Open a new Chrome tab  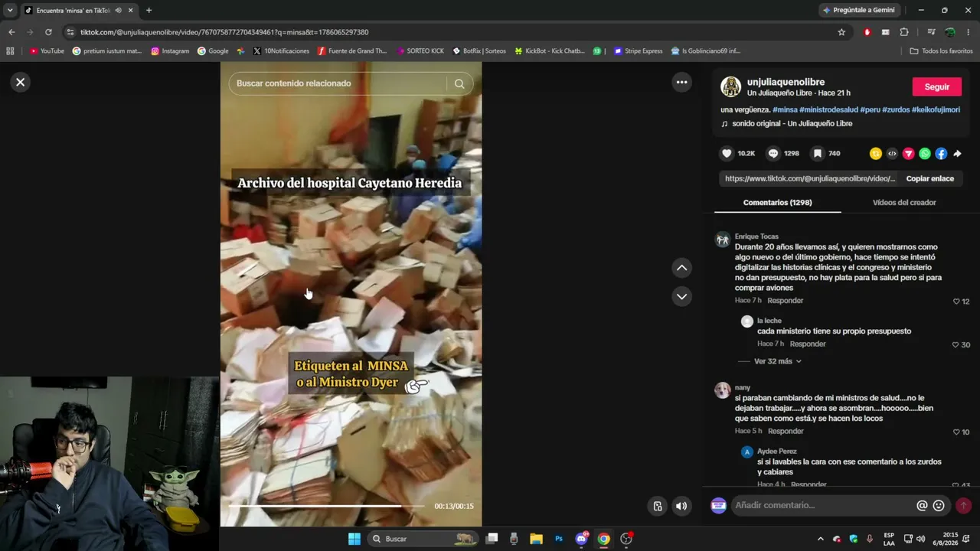point(149,10)
